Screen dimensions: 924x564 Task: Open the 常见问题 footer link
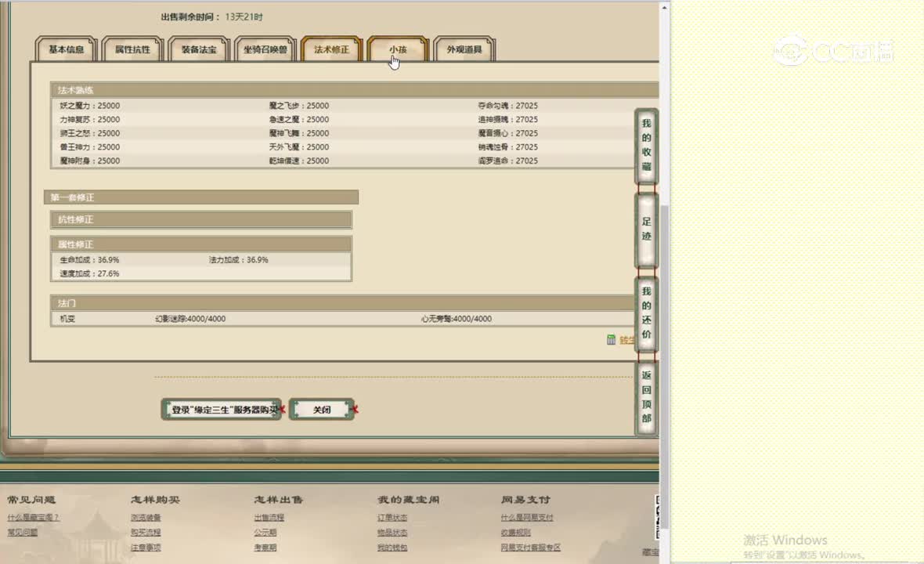click(23, 532)
